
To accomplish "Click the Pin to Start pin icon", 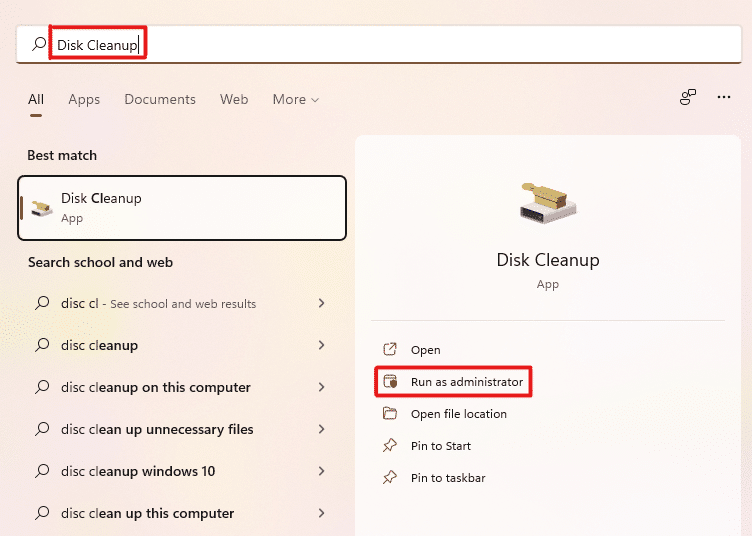I will [389, 445].
